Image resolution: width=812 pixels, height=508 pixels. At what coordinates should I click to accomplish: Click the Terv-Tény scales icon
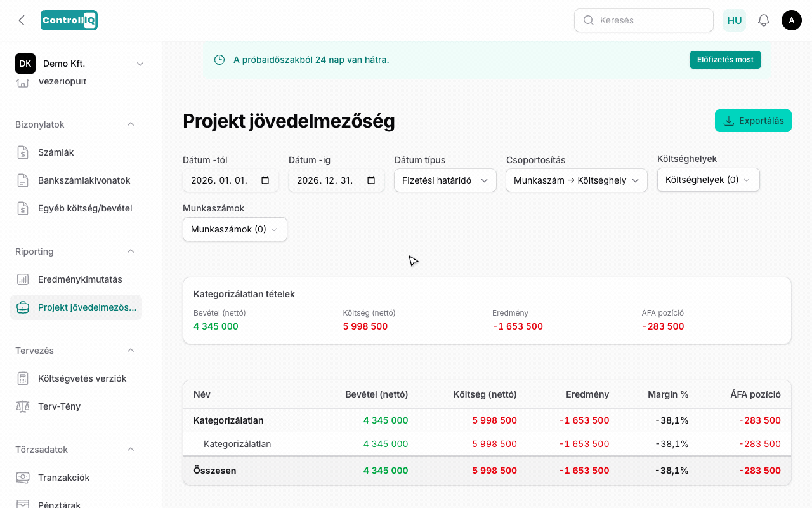click(23, 406)
